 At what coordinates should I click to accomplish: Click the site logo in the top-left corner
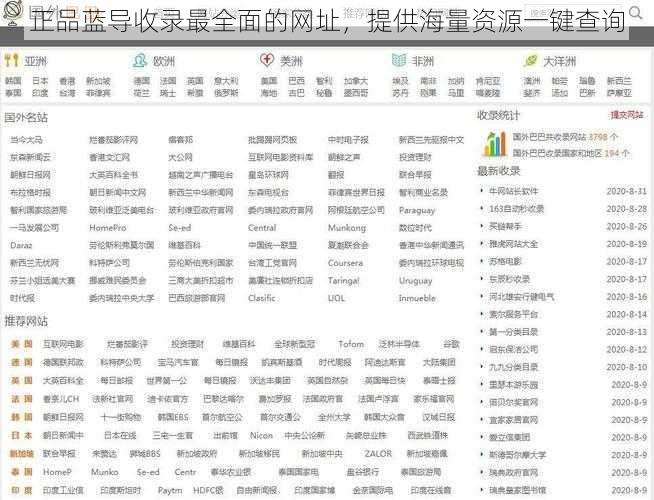coord(12,13)
